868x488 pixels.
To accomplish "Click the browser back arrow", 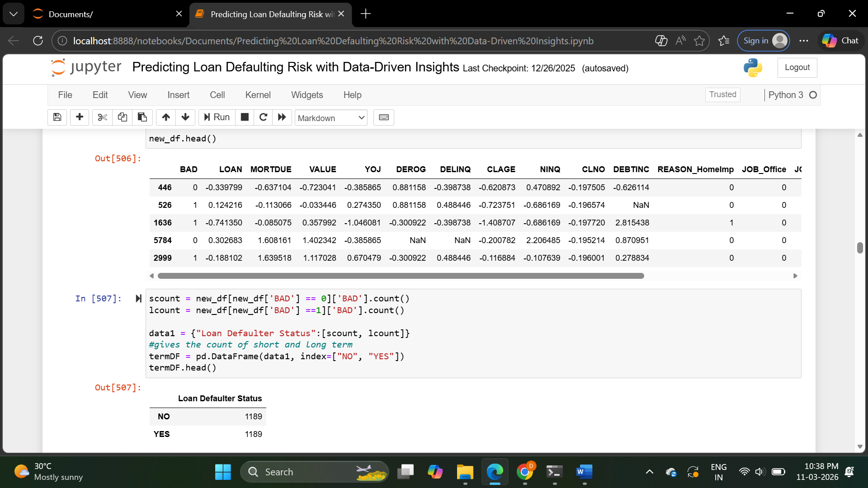I will (x=14, y=41).
